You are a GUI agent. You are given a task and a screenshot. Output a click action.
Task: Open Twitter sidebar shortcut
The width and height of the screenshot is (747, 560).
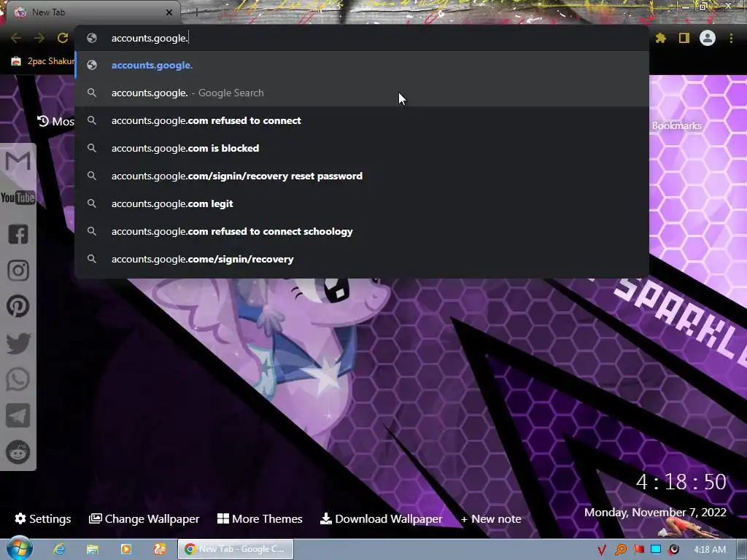tap(18, 343)
